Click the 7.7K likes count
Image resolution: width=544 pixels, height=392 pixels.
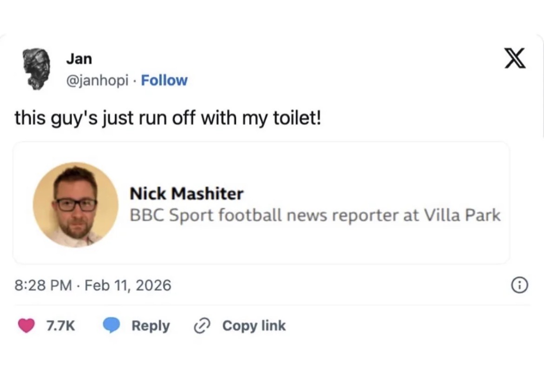[x=60, y=326]
